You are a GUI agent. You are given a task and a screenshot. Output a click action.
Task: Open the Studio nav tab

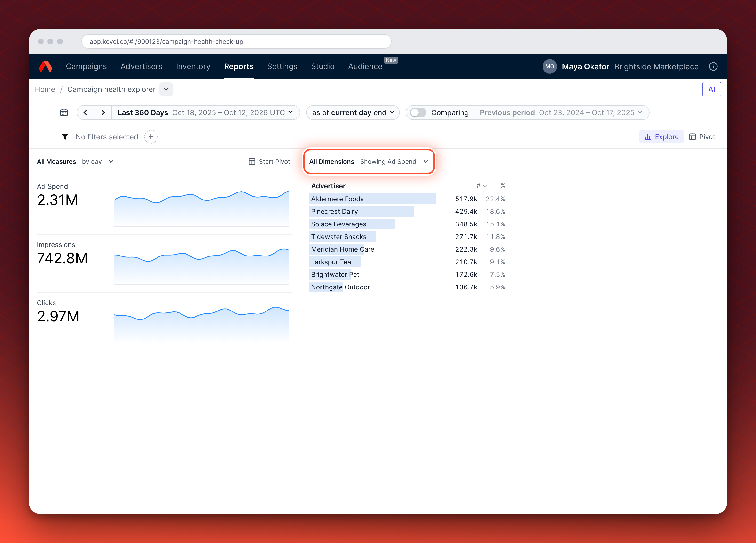[x=323, y=67]
